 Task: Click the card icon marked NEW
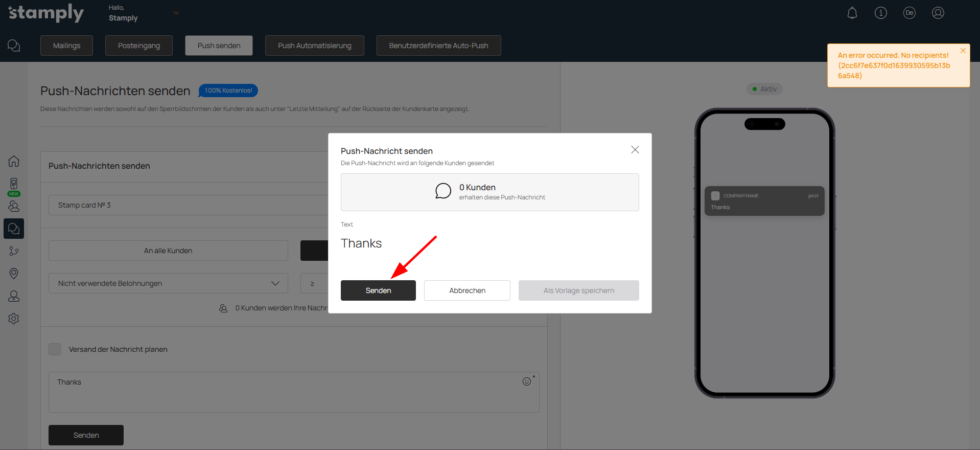click(14, 184)
